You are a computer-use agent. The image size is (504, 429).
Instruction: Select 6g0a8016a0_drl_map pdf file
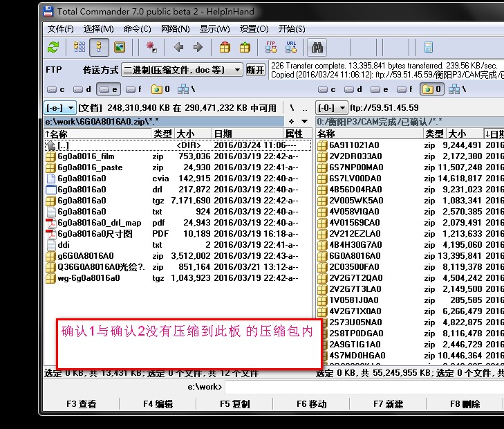(178, 223)
